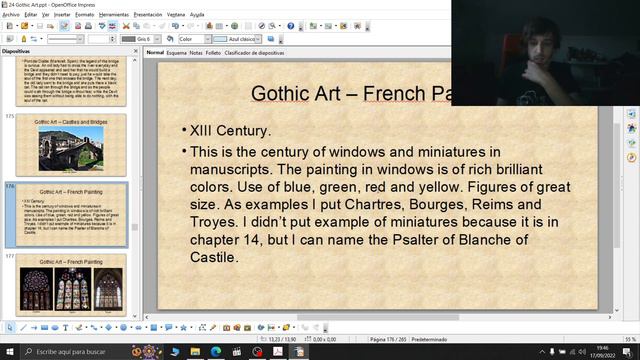
Task: Open the Archivo menu
Action: pos(11,14)
